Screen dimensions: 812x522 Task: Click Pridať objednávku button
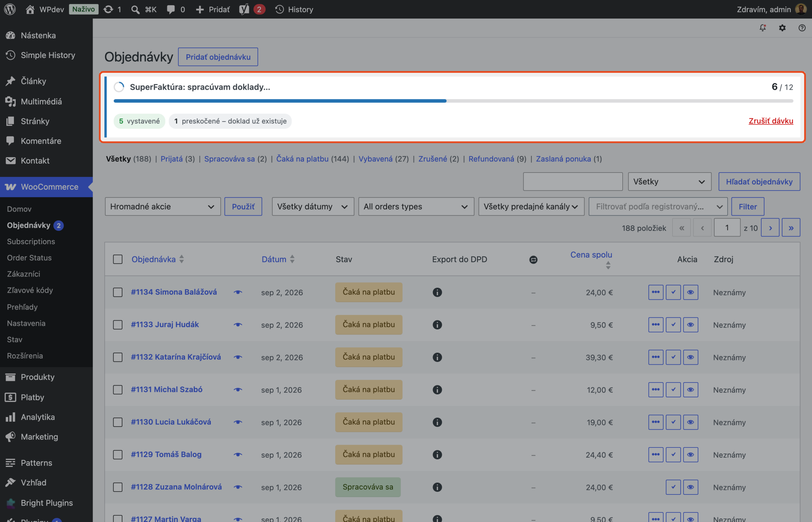[218, 57]
